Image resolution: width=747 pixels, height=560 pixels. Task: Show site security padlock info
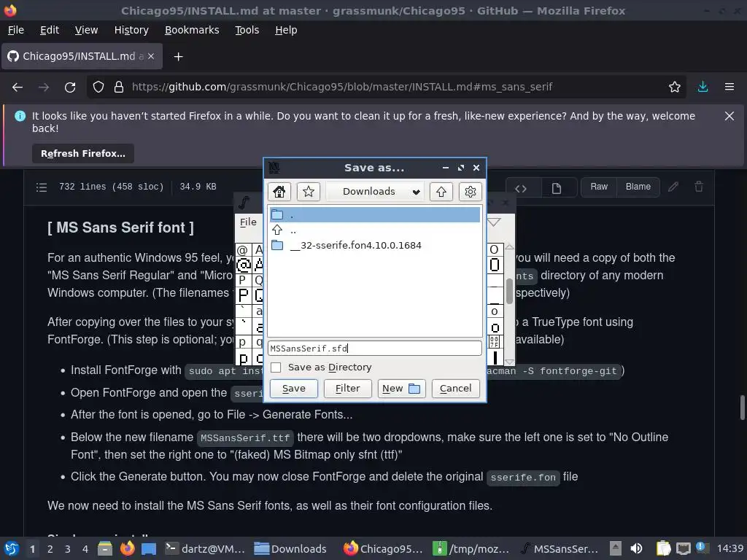tap(119, 87)
